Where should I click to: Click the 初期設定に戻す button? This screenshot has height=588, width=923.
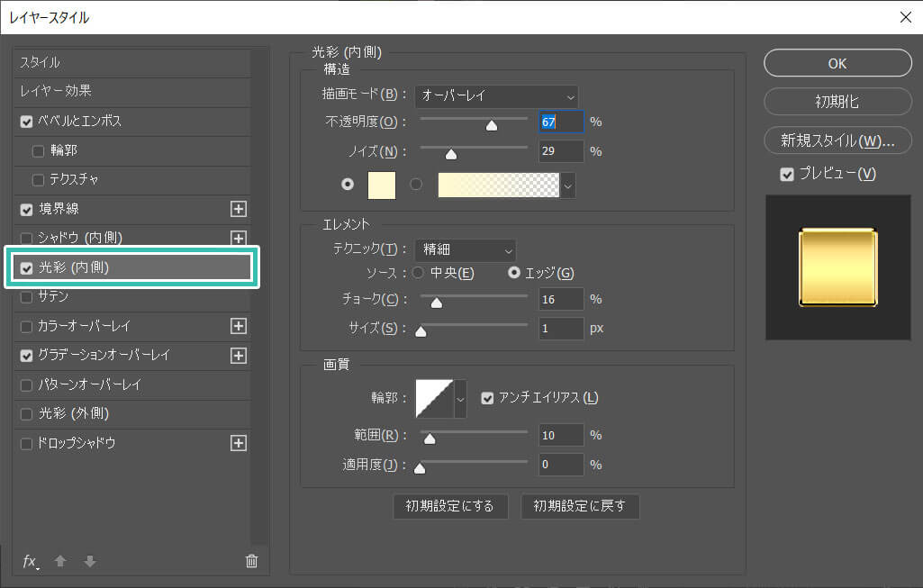coord(580,506)
